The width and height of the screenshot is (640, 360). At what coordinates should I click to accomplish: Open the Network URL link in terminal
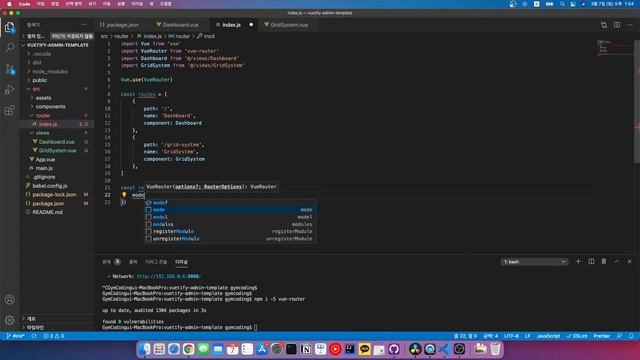click(x=169, y=276)
